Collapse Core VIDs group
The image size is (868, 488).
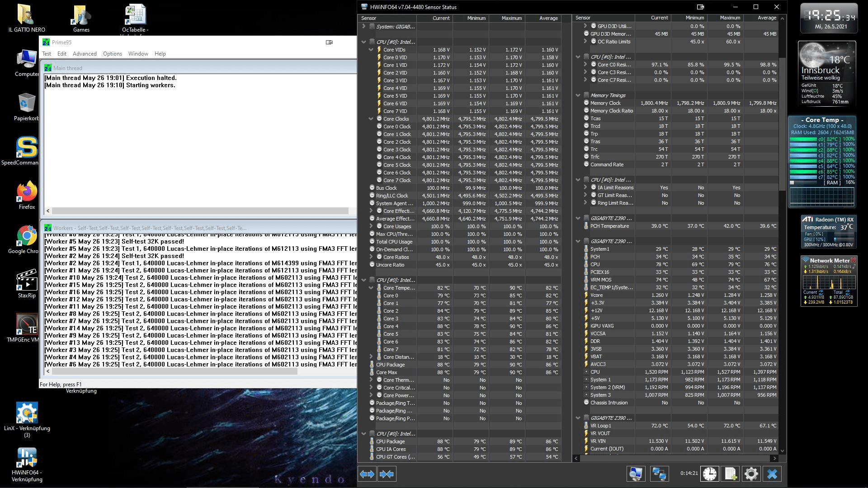point(371,50)
